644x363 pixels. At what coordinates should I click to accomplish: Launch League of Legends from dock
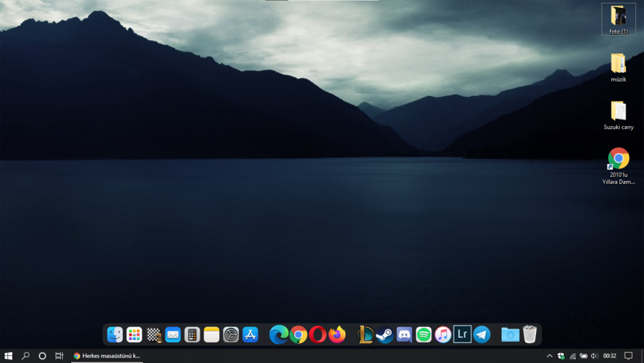tap(365, 334)
